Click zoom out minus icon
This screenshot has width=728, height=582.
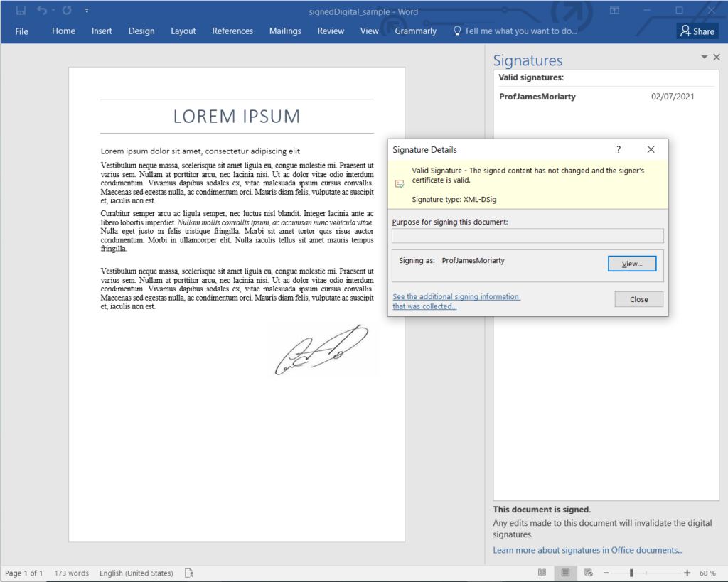pyautogui.click(x=605, y=573)
